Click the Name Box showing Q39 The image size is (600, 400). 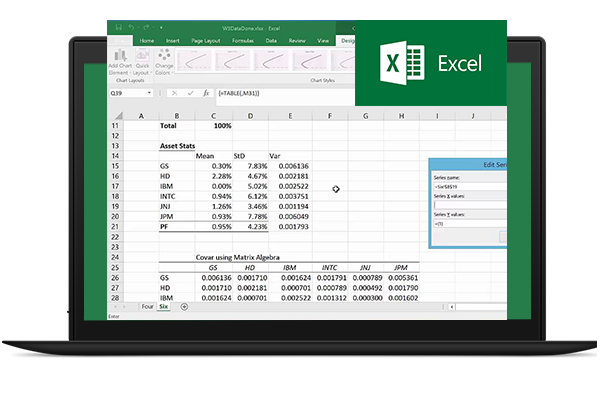pyautogui.click(x=128, y=93)
